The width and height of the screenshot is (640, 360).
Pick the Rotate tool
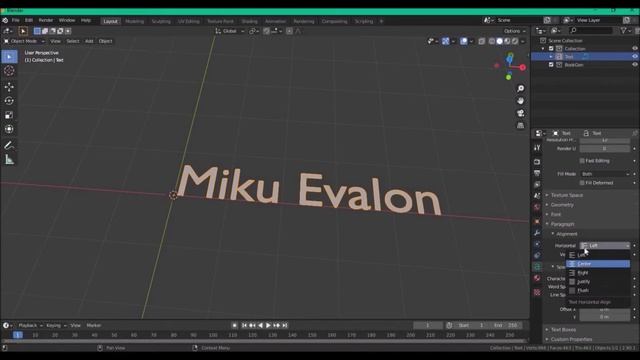pyautogui.click(x=9, y=101)
